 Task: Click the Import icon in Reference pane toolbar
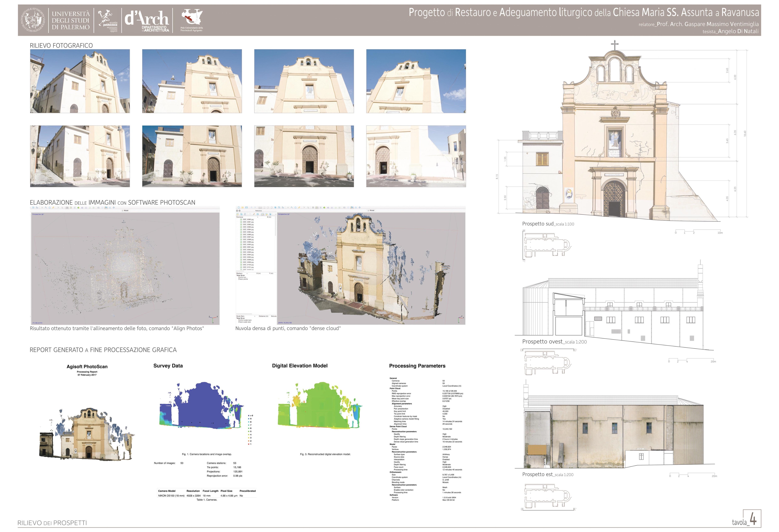[238, 214]
